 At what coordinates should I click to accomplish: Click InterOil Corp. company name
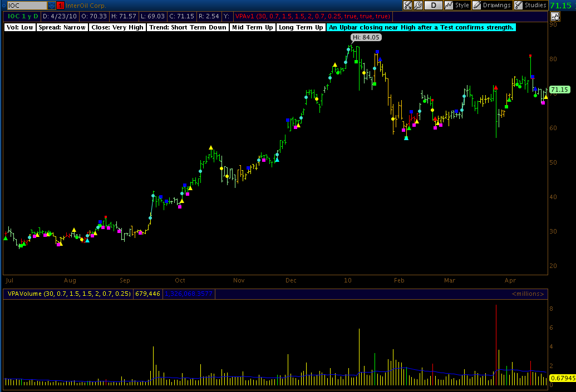click(86, 6)
